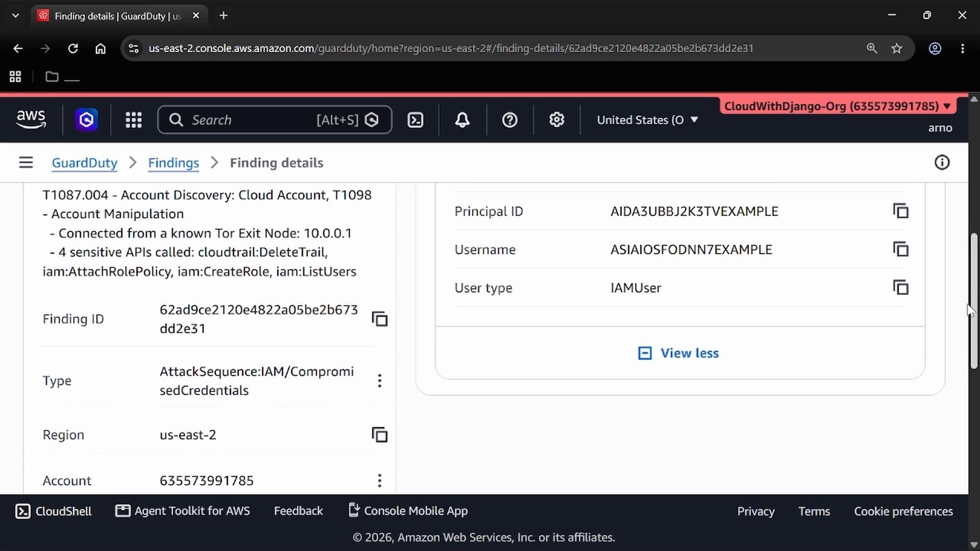The height and width of the screenshot is (551, 980).
Task: Open the AWS console home logo
Action: (x=31, y=119)
